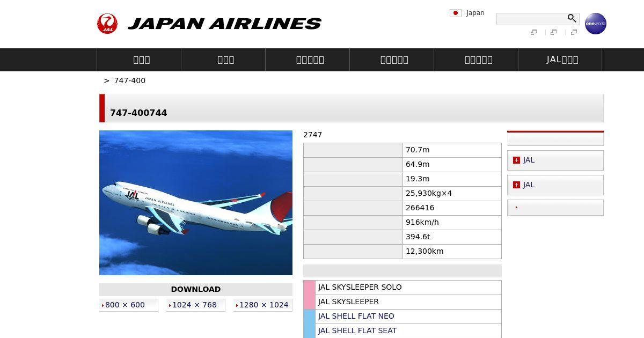Select the 25,930kg×4 table cell
This screenshot has height=338, width=644.
pyautogui.click(x=452, y=194)
